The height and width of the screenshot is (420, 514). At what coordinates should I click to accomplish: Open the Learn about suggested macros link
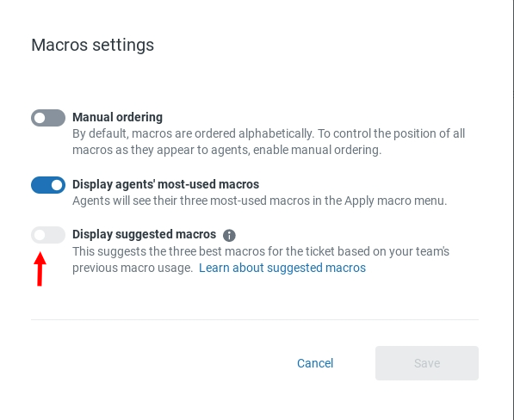[x=282, y=268]
